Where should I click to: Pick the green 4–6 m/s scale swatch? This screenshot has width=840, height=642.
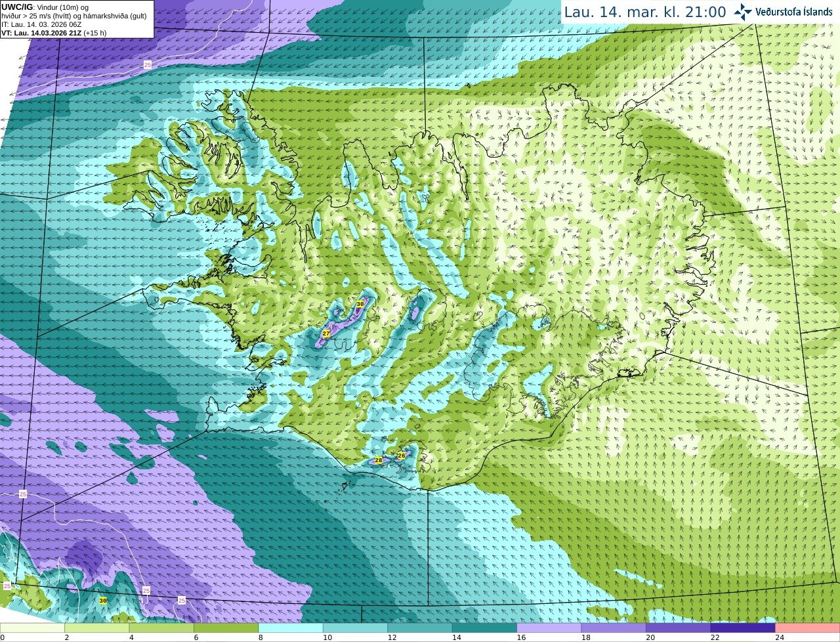click(x=161, y=628)
